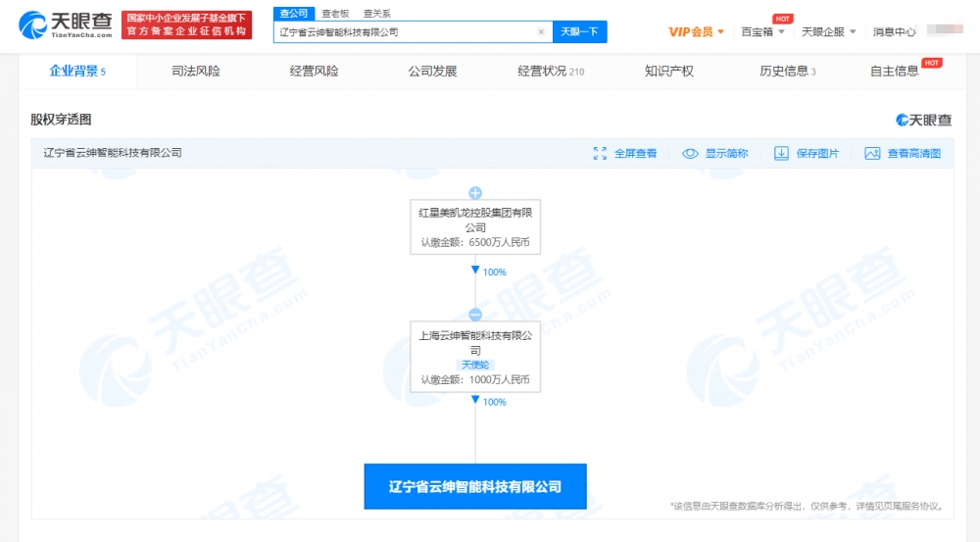Switch to the 历史信息 tab
Screen dimensions: 980x542
click(x=788, y=72)
